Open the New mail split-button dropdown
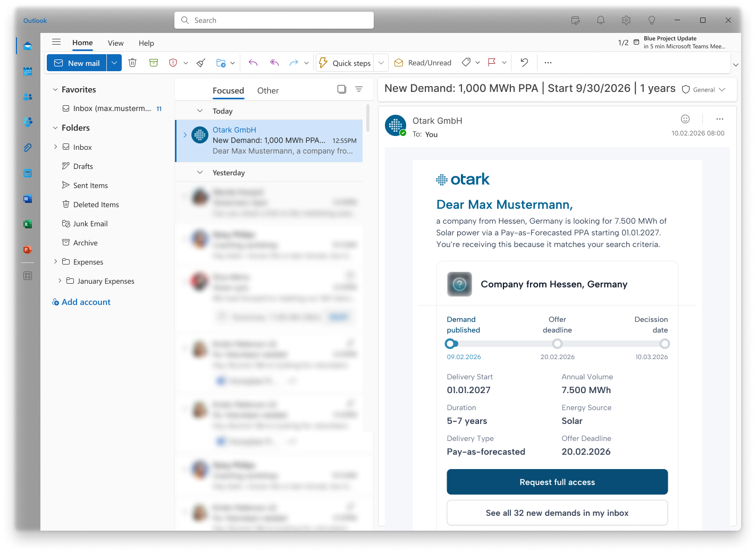The image size is (756, 553). pos(114,63)
